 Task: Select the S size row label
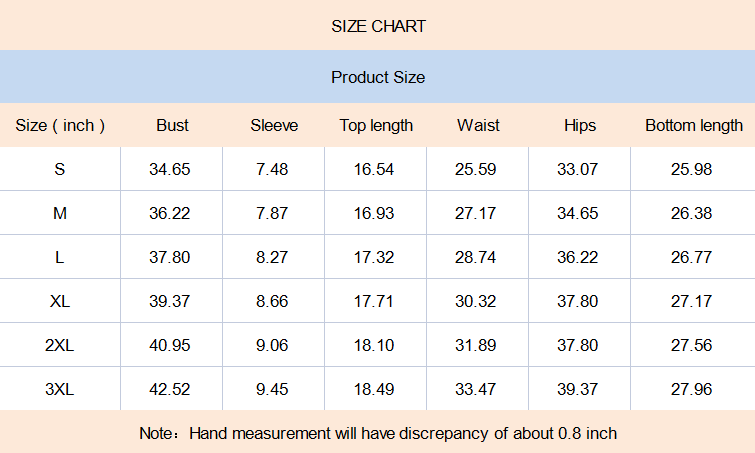(60, 169)
